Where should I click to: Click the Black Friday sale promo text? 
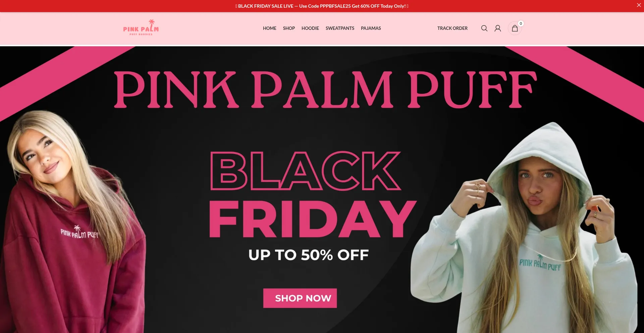tap(322, 6)
